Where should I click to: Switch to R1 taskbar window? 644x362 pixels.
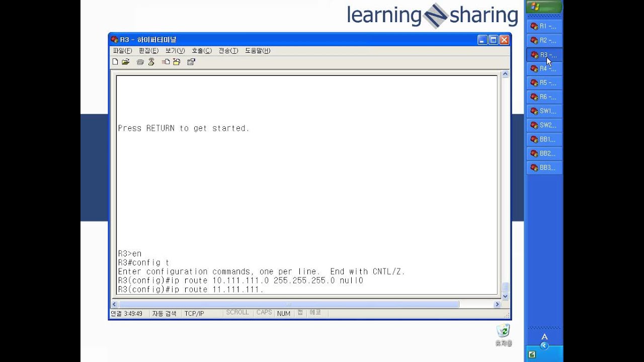coord(544,26)
